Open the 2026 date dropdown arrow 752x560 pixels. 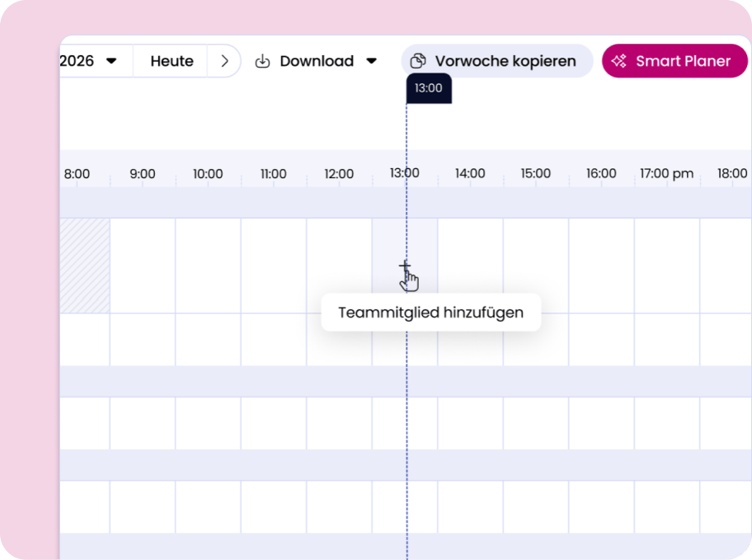[x=111, y=62]
